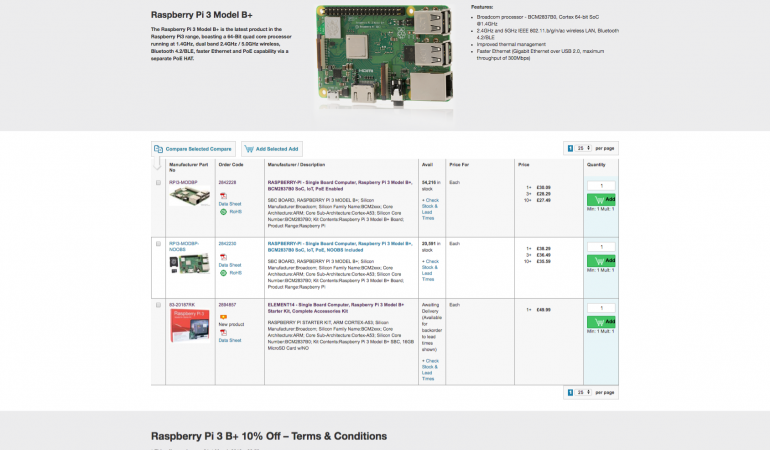Open the 83-20187RK part number link
This screenshot has height=450, width=770.
tap(182, 305)
